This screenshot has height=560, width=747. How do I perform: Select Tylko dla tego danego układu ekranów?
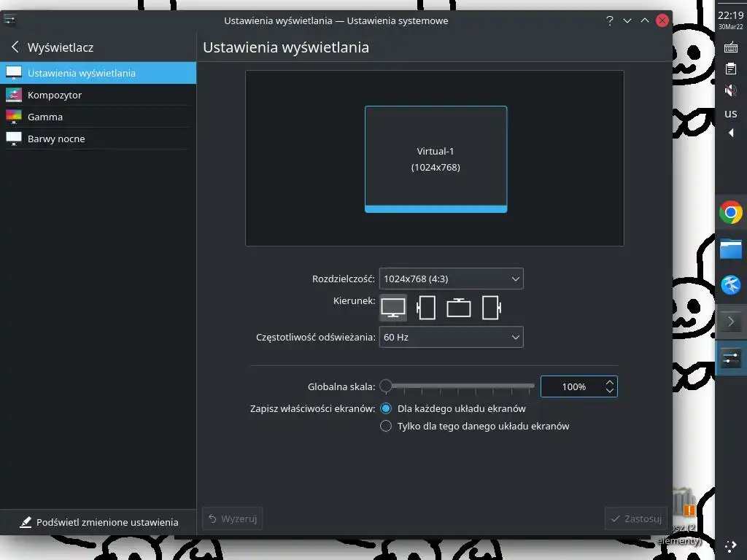474,426
